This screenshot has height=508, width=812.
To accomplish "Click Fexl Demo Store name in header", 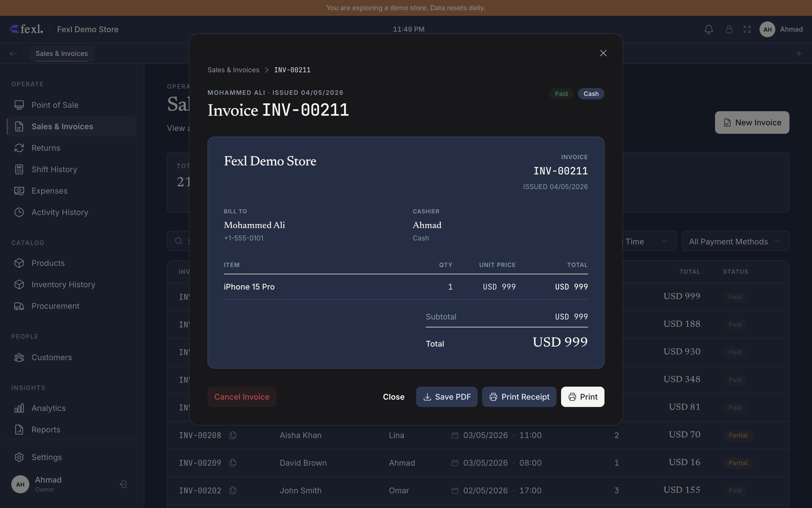I will tap(88, 29).
